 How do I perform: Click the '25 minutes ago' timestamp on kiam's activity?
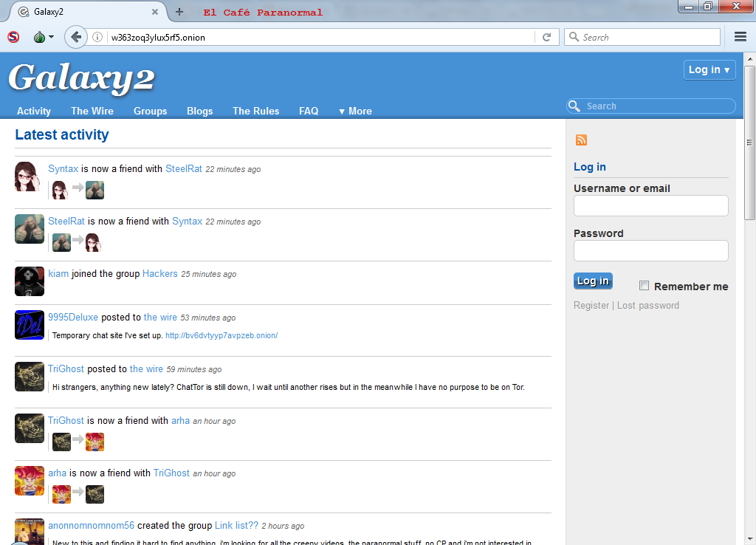click(x=209, y=274)
